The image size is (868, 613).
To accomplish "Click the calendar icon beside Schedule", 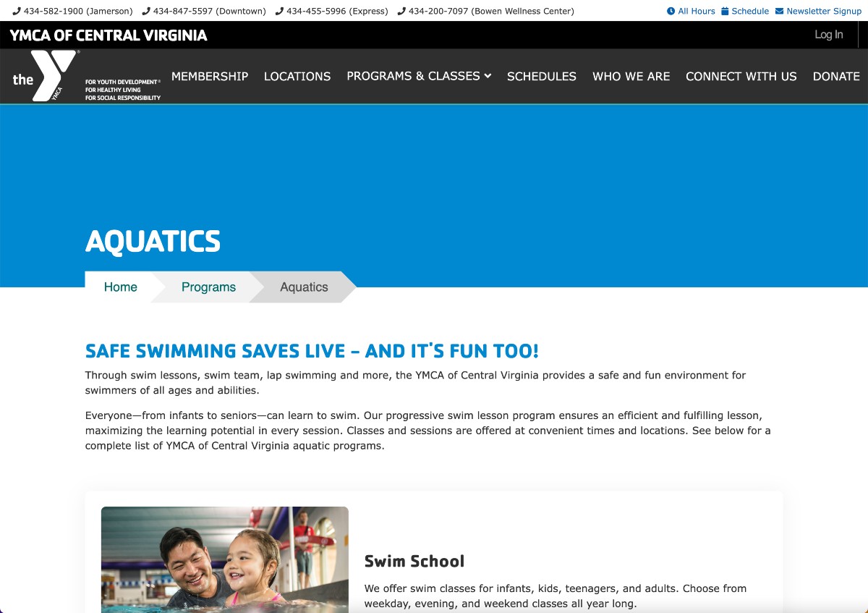I will pos(725,12).
